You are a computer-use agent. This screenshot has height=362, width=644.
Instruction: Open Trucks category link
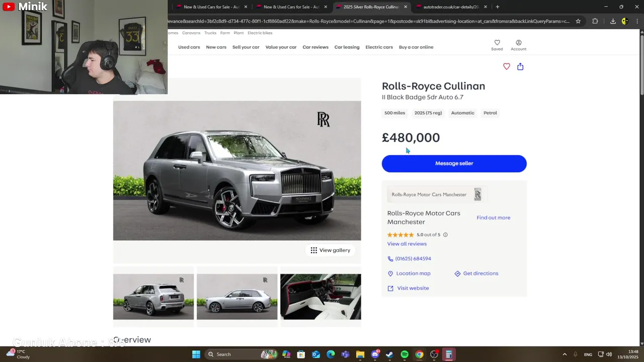(x=210, y=33)
